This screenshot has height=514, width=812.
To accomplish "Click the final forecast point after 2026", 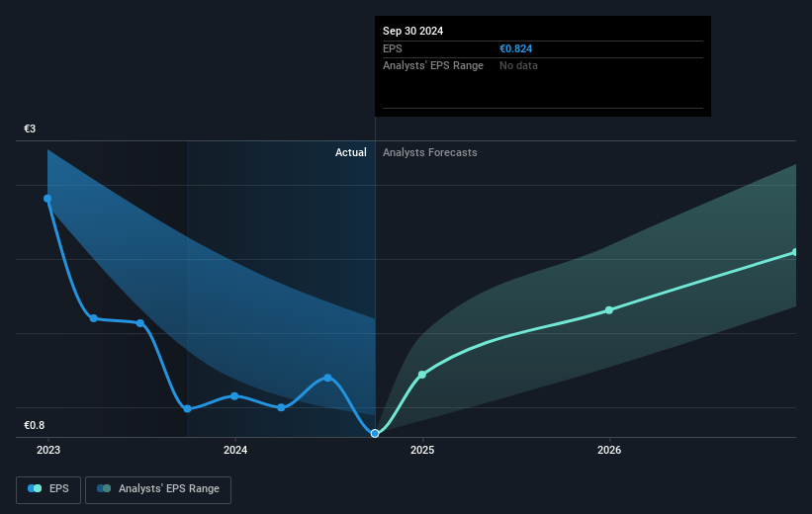I will point(795,252).
